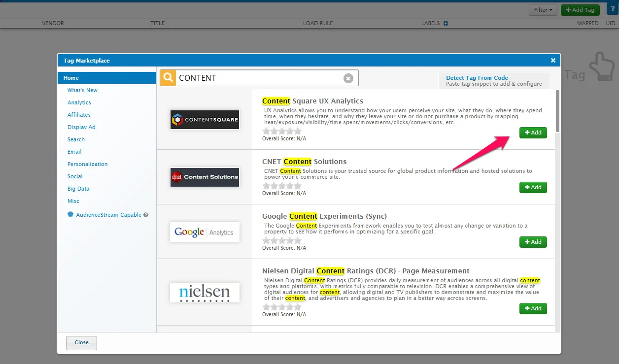Click the Detect Tag From Code link
This screenshot has width=619, height=364.
coord(477,78)
